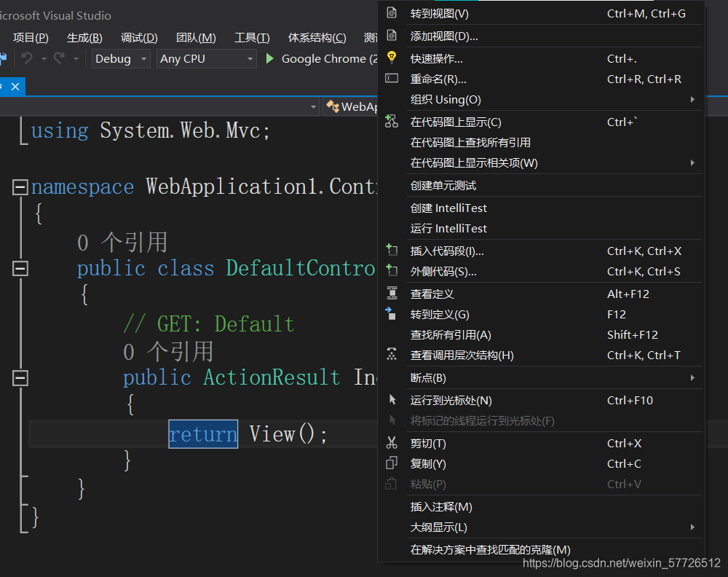Screen dimensions: 728x577
Task: Choose 插入代码段(I)... entry
Action: click(x=542, y=251)
